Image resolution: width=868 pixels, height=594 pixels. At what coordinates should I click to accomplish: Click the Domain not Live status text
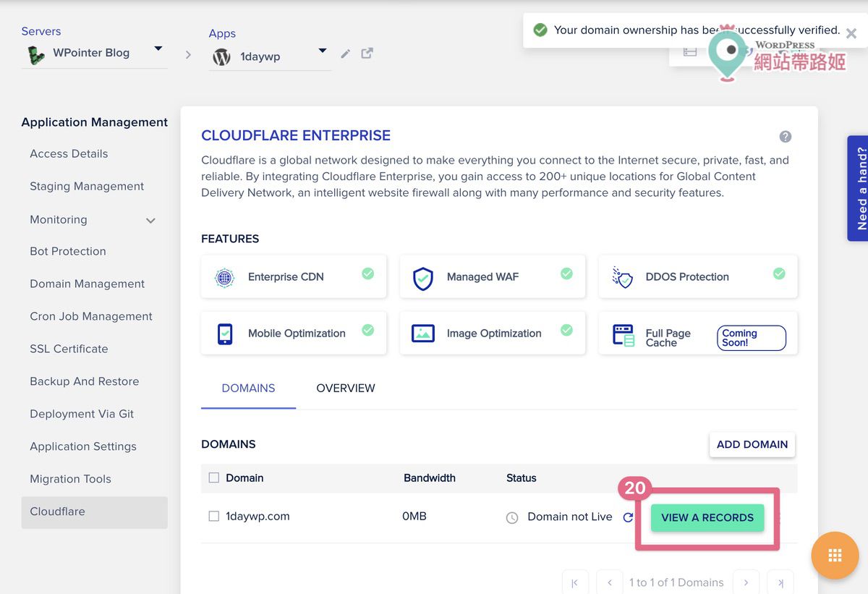point(570,517)
